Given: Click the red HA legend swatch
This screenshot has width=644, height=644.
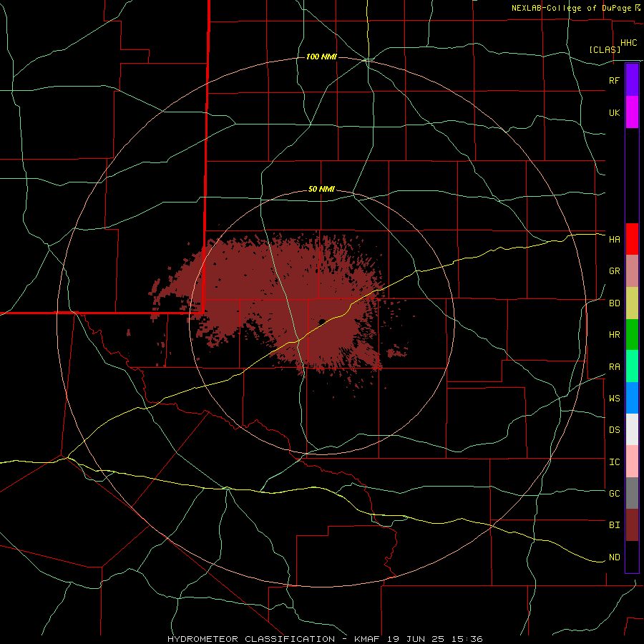Looking at the screenshot, I should click(632, 239).
